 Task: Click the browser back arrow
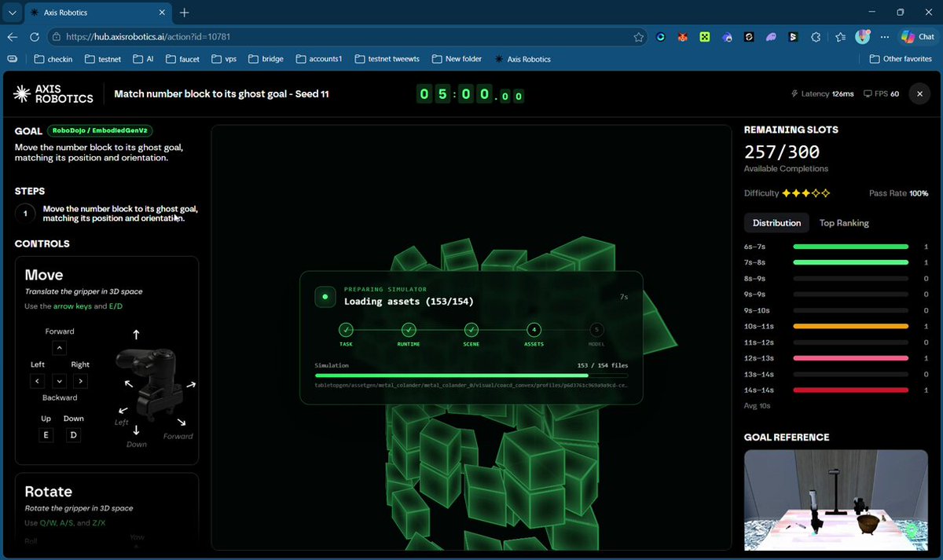pos(13,37)
